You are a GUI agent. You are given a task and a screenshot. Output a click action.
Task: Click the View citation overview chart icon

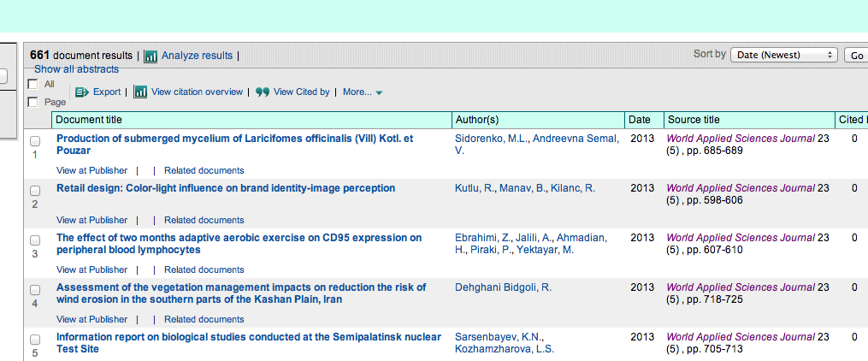(x=140, y=92)
